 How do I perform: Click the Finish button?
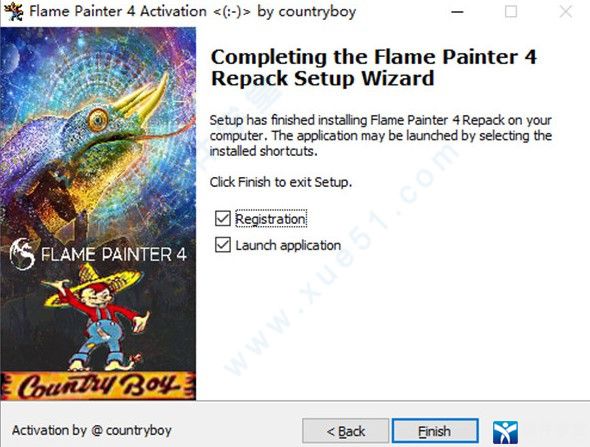pyautogui.click(x=435, y=431)
